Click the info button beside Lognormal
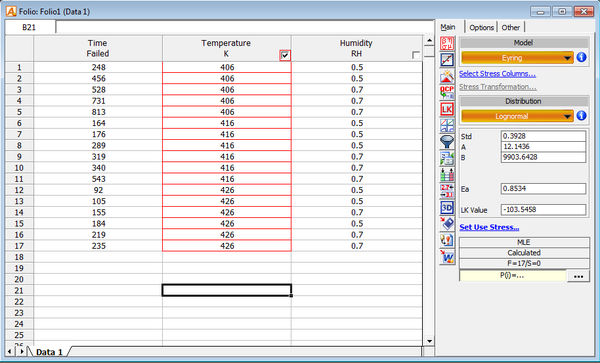This screenshot has width=600, height=363. coord(581,116)
